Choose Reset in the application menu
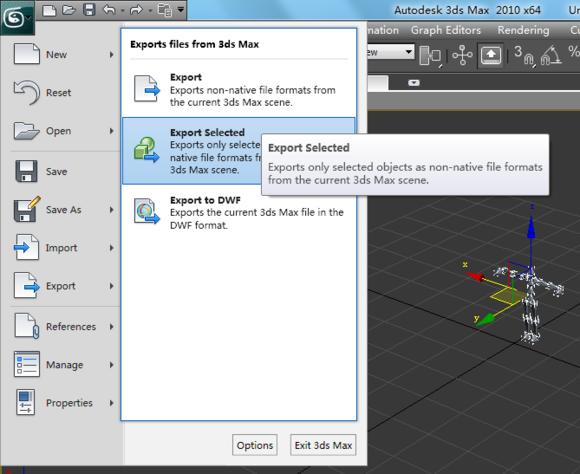The width and height of the screenshot is (580, 474). (64, 93)
